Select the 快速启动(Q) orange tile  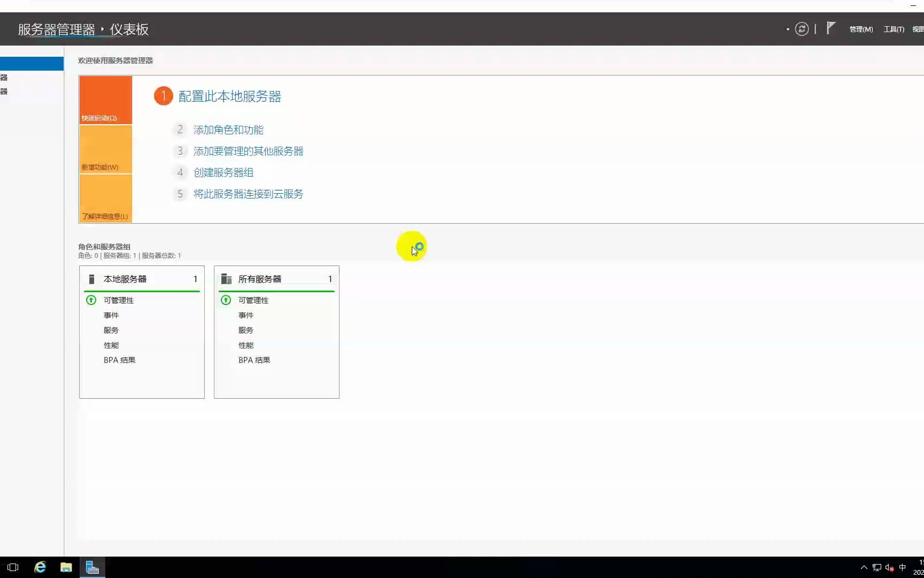tap(106, 100)
